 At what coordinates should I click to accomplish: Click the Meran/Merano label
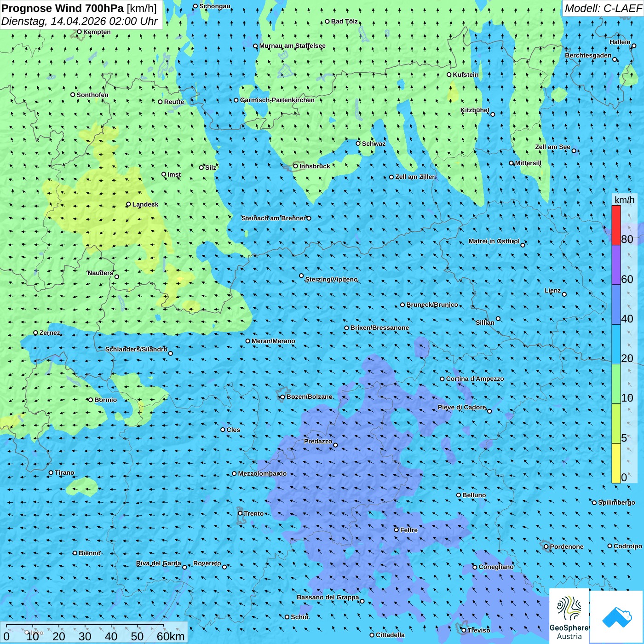[x=273, y=341]
